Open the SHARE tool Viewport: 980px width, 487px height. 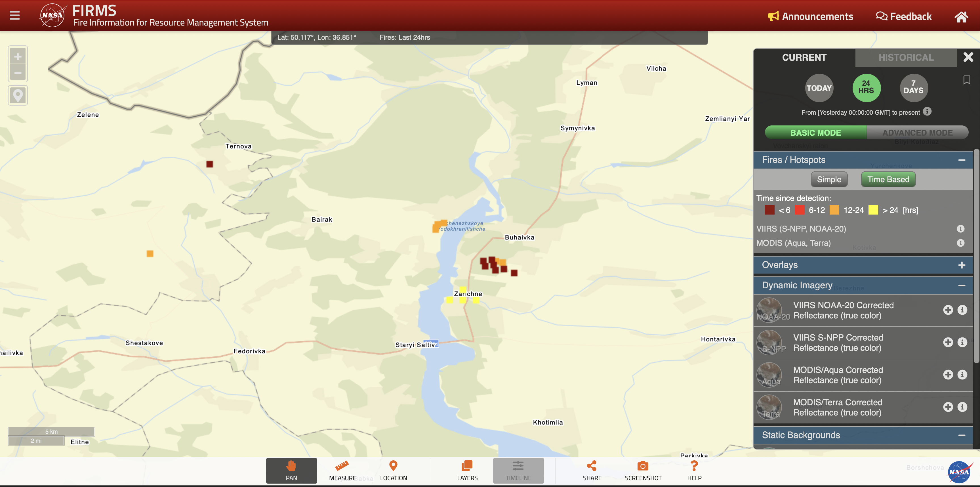[x=592, y=471]
